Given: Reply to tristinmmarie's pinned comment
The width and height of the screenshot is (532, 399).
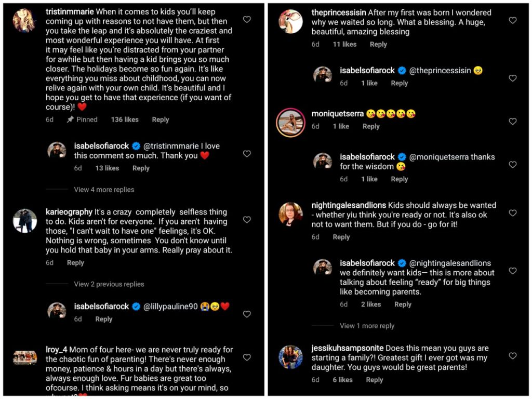Looking at the screenshot, I should pyautogui.click(x=161, y=119).
